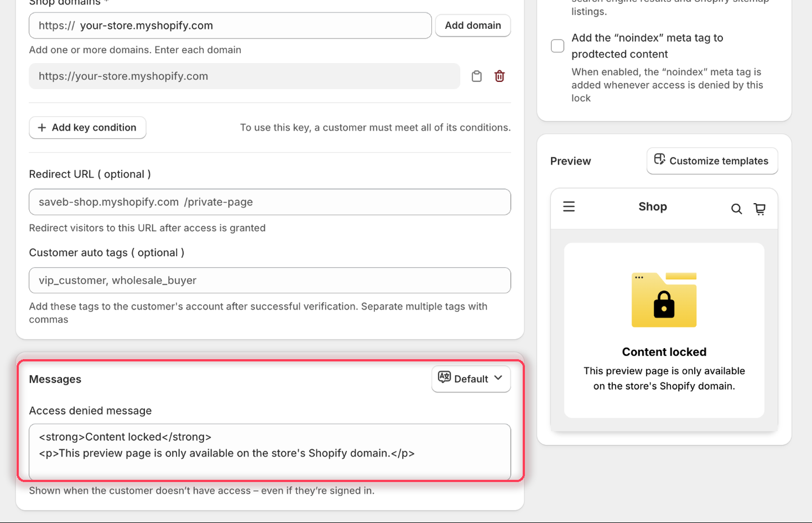Click the Messages section heading
This screenshot has height=523, width=812.
pyautogui.click(x=55, y=379)
